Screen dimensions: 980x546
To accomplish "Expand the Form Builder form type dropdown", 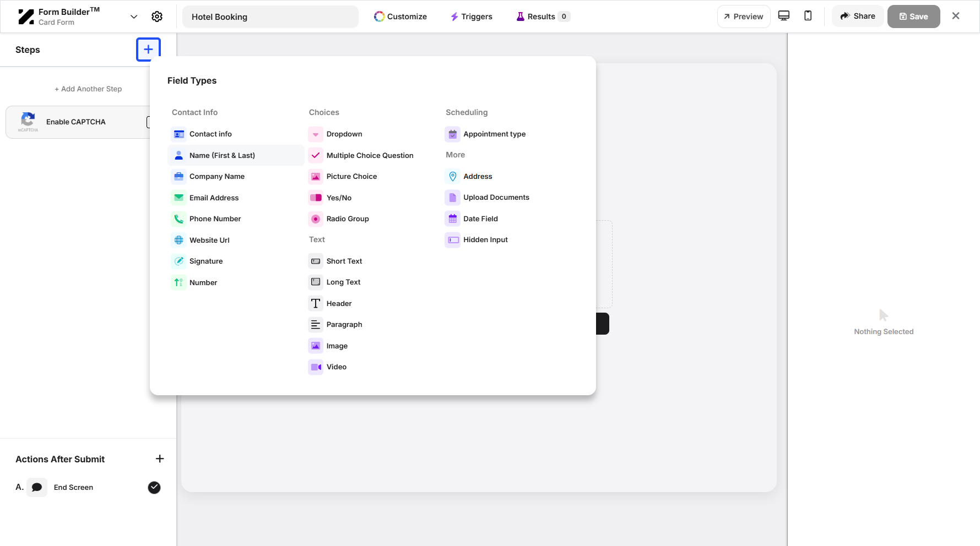I will pos(134,17).
